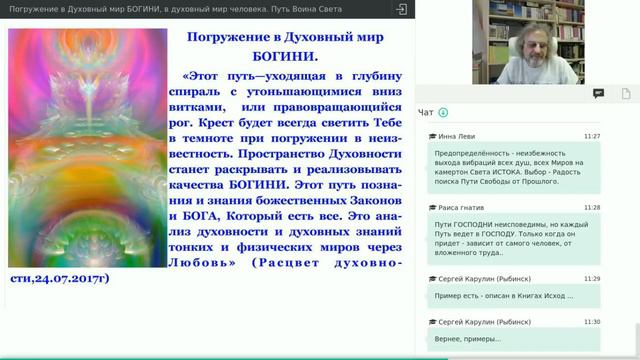Click the timestamp 11:28
Viewport: 640px width, 360px height.
tap(592, 208)
